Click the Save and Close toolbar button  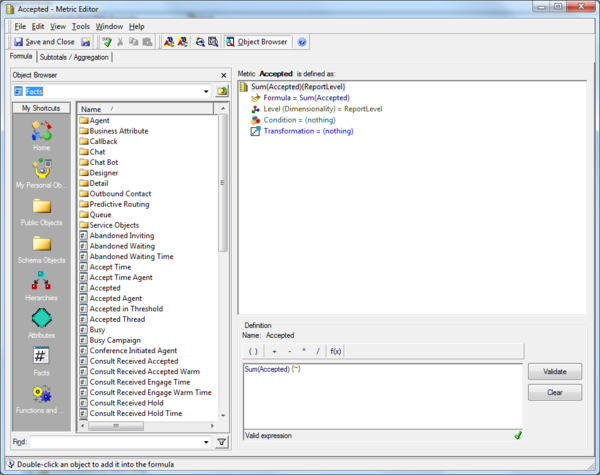point(44,42)
